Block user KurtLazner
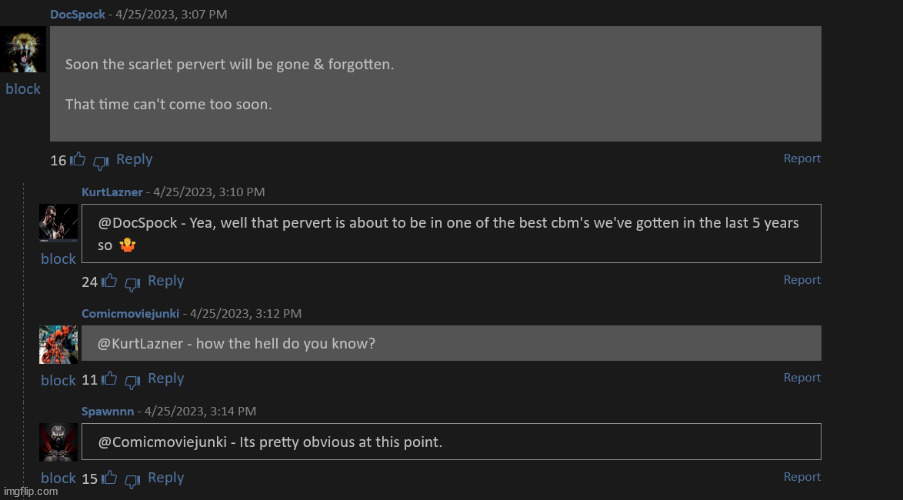 point(58,259)
